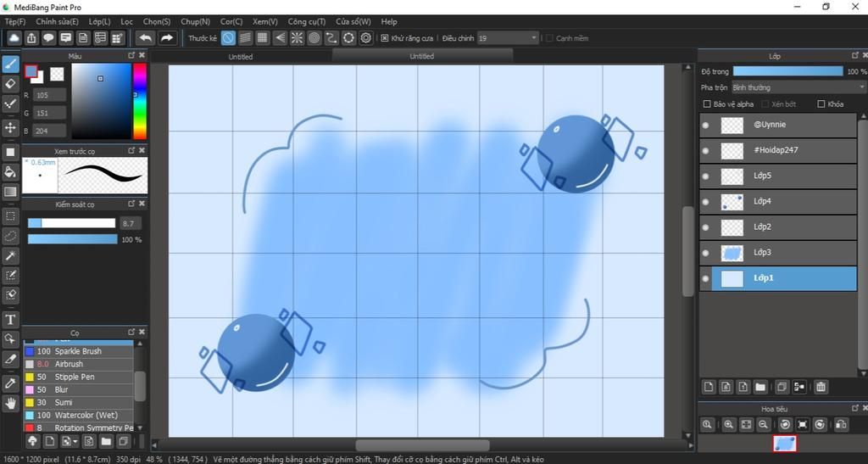868x464 pixels.
Task: Select the Text tool
Action: tap(10, 320)
